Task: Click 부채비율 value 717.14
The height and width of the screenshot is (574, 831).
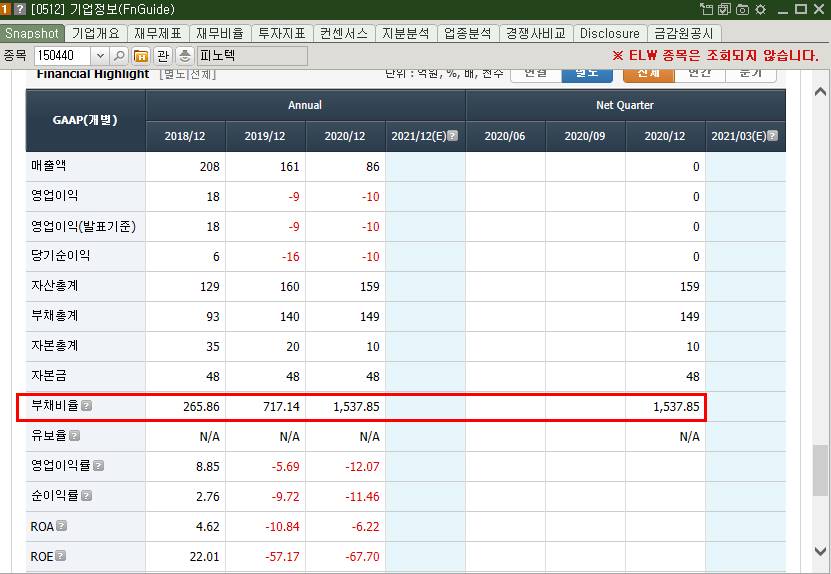Action: coord(281,407)
